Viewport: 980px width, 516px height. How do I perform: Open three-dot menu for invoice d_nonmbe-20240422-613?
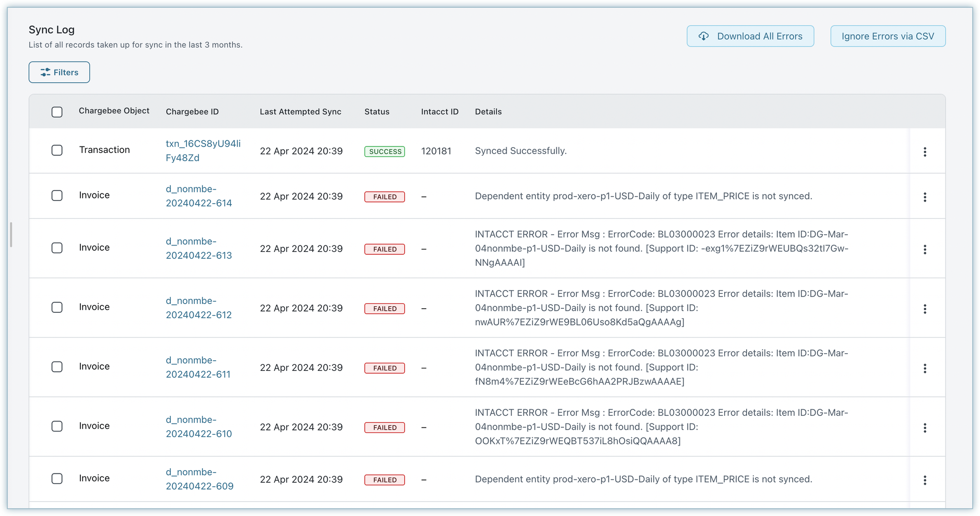coord(924,249)
